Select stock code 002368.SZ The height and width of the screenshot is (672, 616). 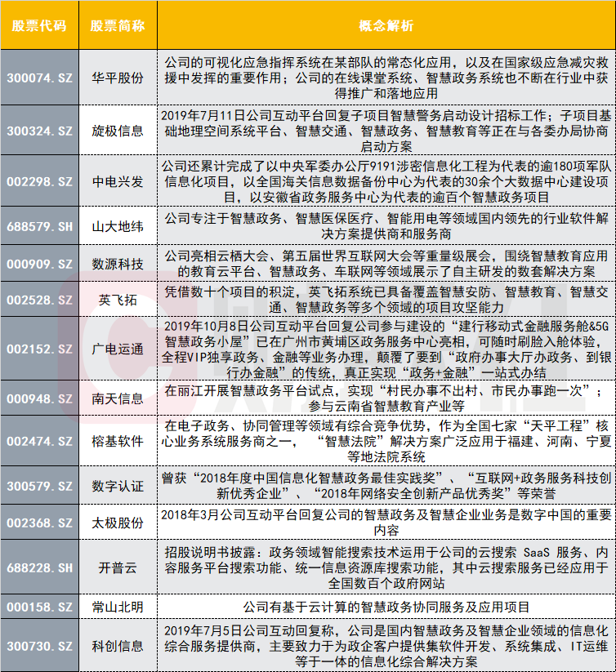39,523
